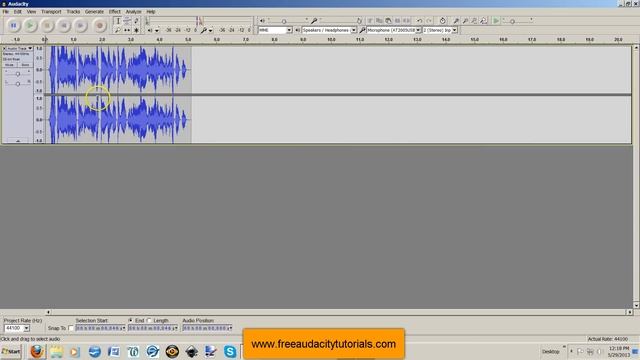Solo the Audio Track
This screenshot has height=360, width=640.
click(25, 64)
